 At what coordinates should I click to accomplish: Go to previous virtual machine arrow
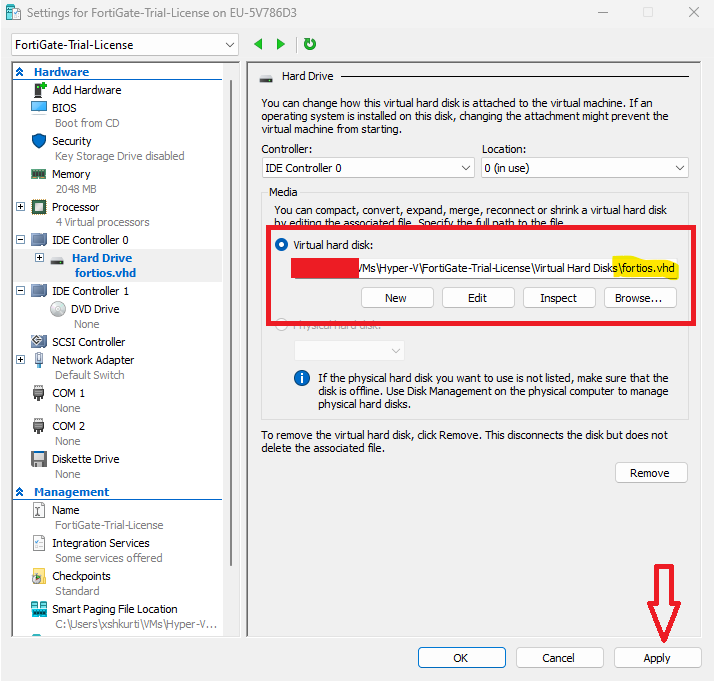pyautogui.click(x=259, y=44)
